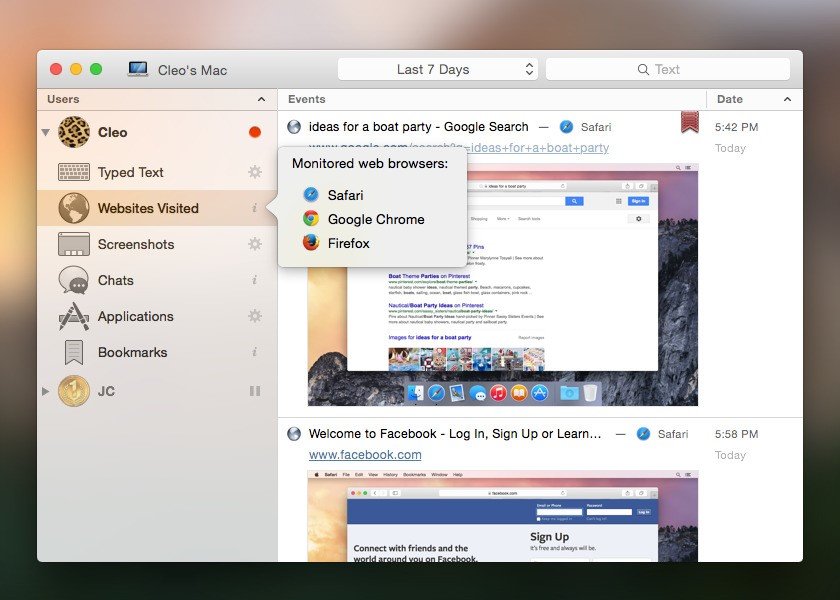
Task: Select the Typed Text category
Action: pos(157,172)
